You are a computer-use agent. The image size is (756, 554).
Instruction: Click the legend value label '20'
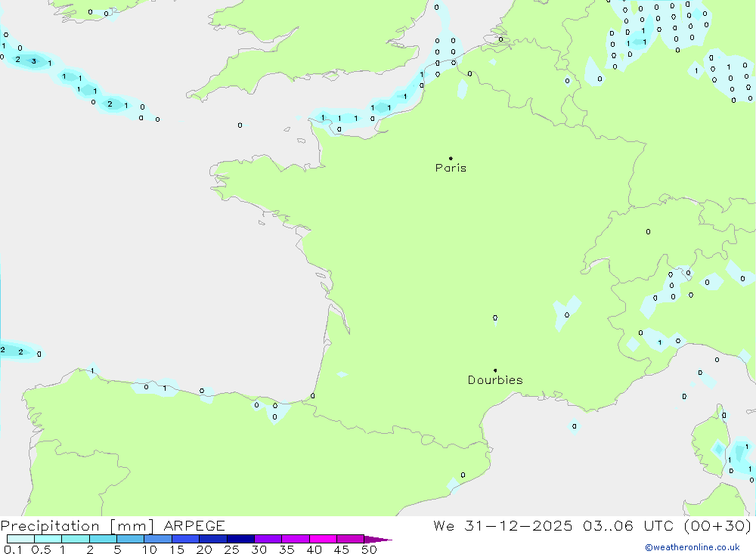coord(204,549)
